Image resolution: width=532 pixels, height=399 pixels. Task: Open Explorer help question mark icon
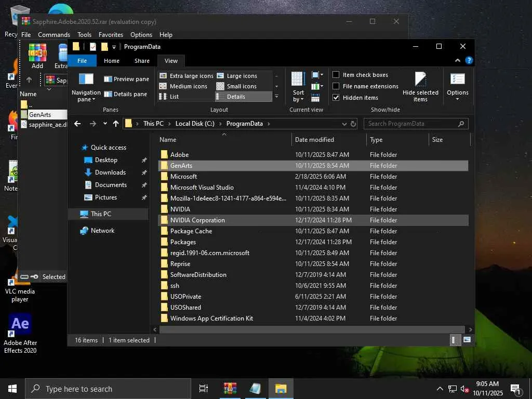(x=469, y=60)
